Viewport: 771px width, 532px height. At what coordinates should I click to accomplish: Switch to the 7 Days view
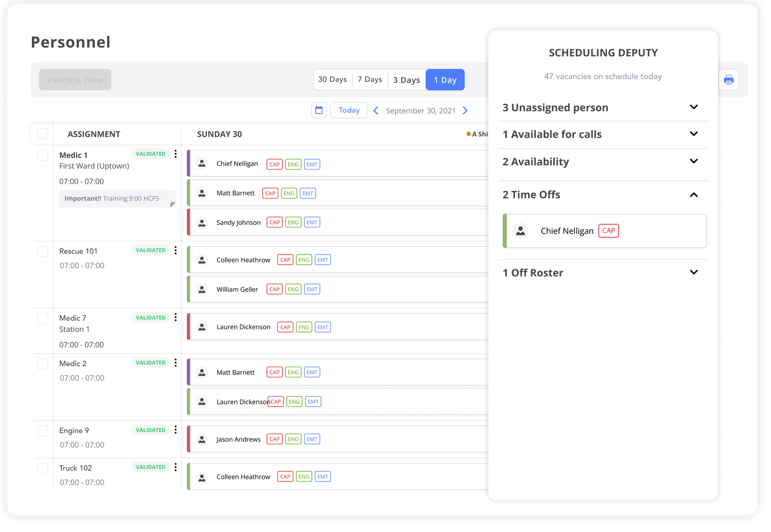click(370, 80)
